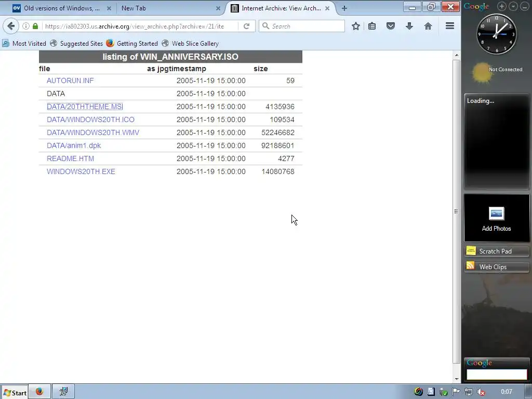Minimize the Google sidebar
This screenshot has height=399, width=532.
pyautogui.click(x=525, y=6)
